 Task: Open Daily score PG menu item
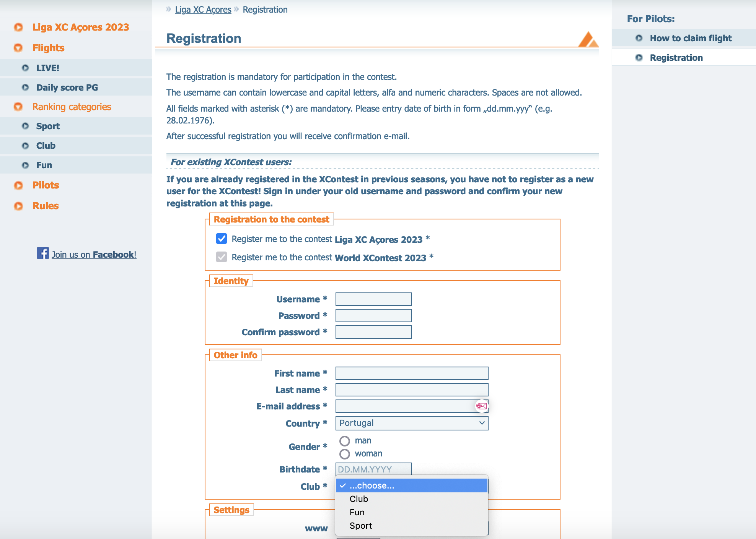pos(67,88)
